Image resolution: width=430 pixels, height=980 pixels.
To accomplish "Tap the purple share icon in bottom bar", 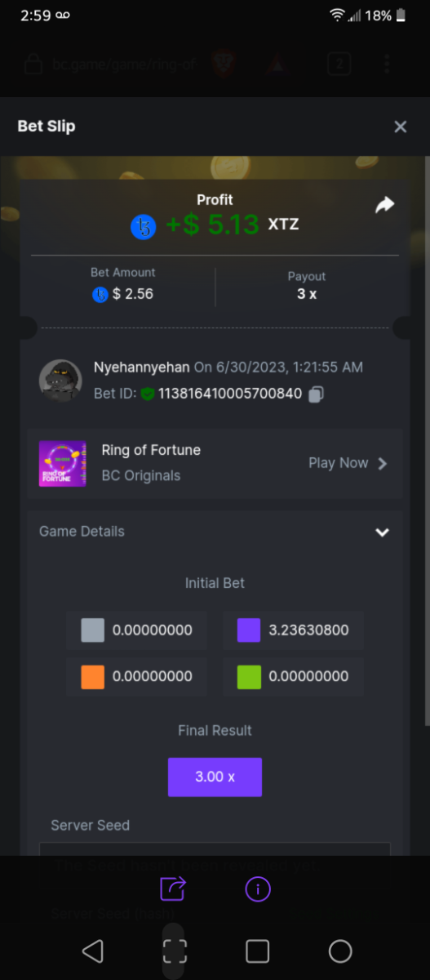I will click(x=173, y=888).
